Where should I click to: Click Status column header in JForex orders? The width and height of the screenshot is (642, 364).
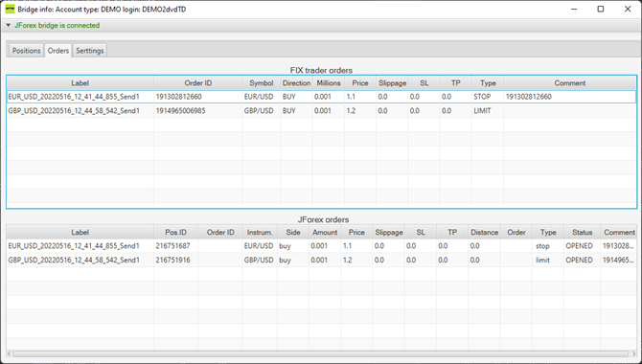(583, 232)
